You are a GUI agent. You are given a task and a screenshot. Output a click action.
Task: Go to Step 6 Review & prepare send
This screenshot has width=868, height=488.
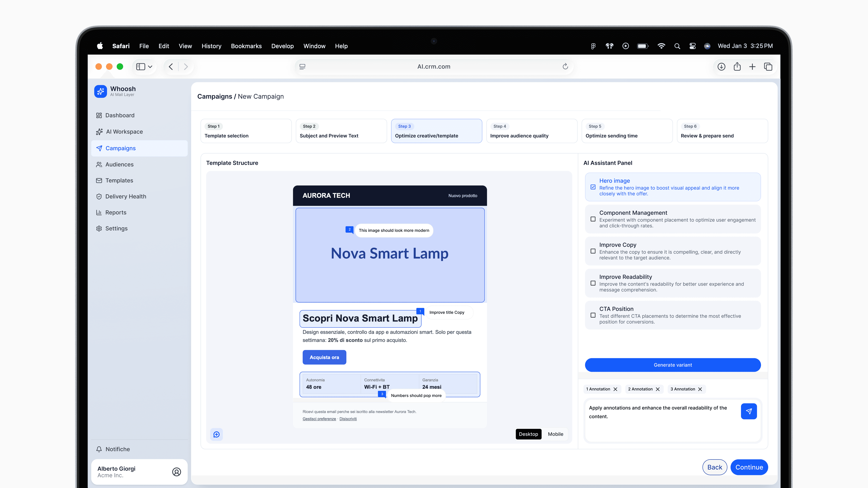point(722,131)
